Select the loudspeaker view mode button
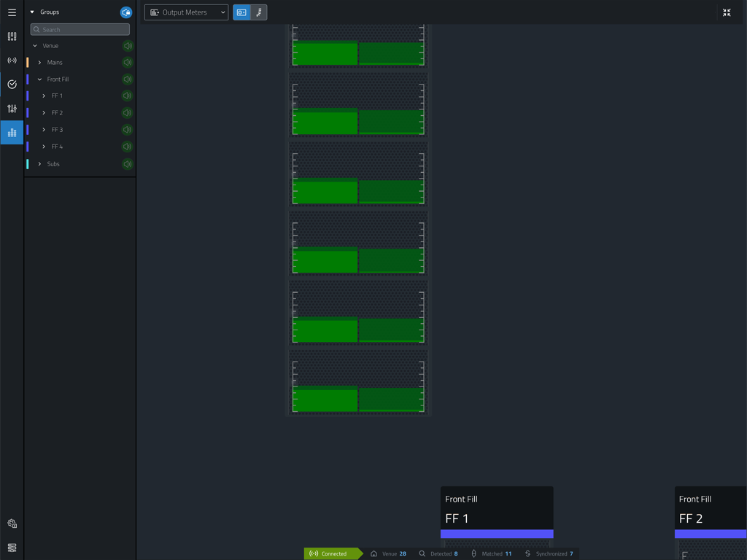This screenshot has width=747, height=560. tap(241, 12)
